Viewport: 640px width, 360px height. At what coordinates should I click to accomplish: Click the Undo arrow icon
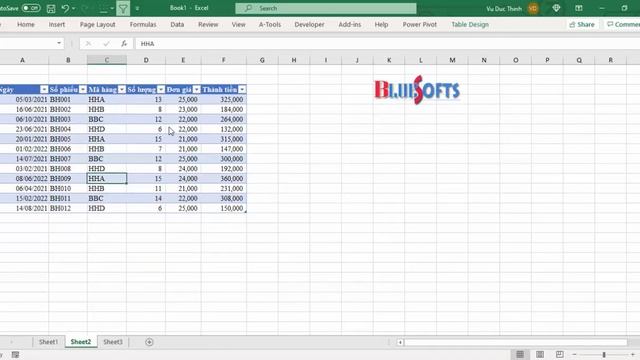[65, 8]
